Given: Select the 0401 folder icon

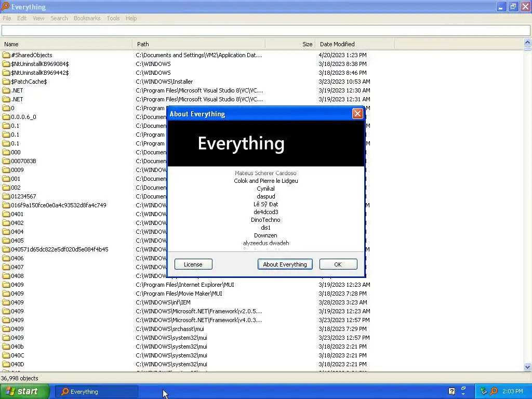Looking at the screenshot, I should coord(6,214).
